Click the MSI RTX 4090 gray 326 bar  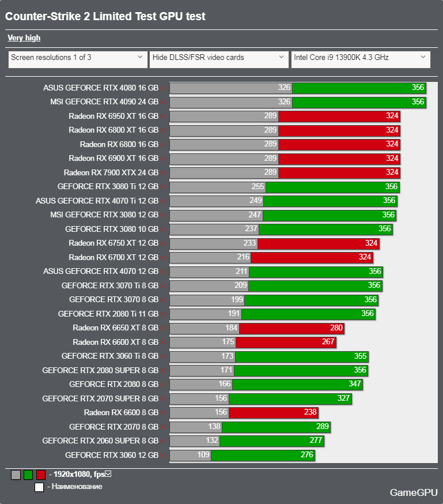pos(231,102)
